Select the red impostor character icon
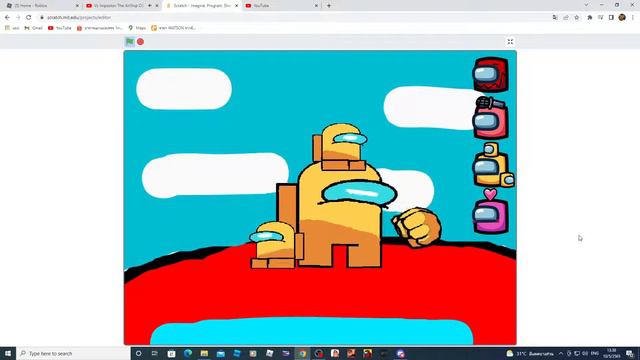 (x=491, y=75)
